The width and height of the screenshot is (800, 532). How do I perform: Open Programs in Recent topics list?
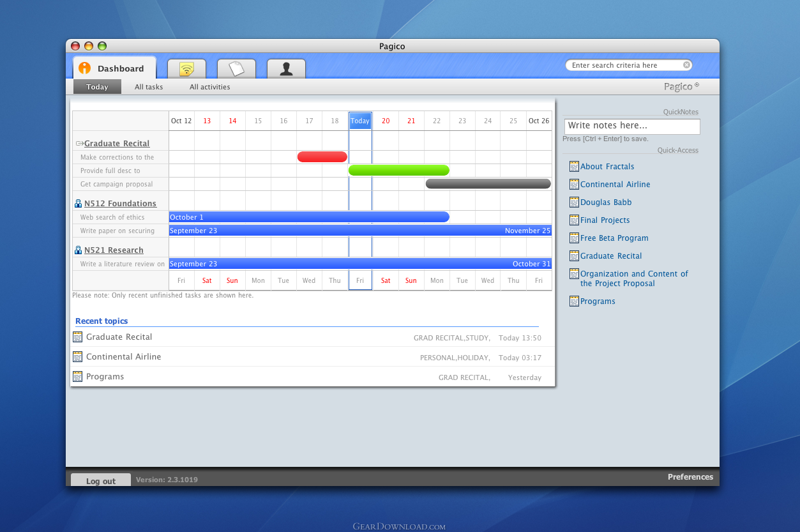point(105,376)
